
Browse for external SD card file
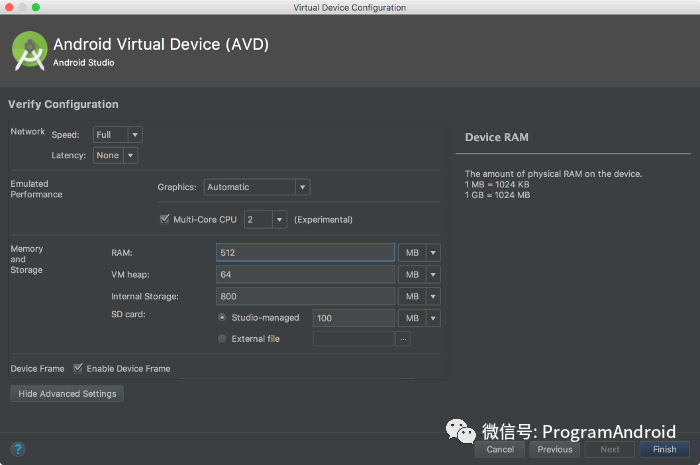403,339
